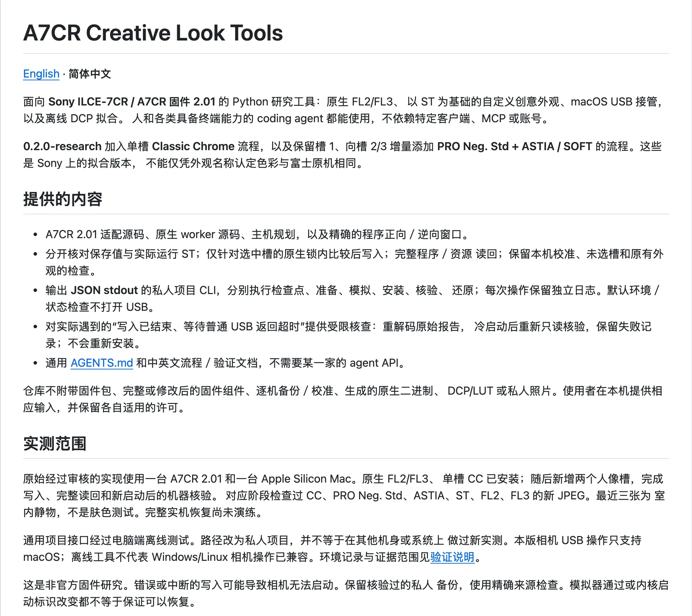Image resolution: width=692 pixels, height=616 pixels.
Task: Click the A7CR Creative Look Tools heading
Action: [153, 33]
